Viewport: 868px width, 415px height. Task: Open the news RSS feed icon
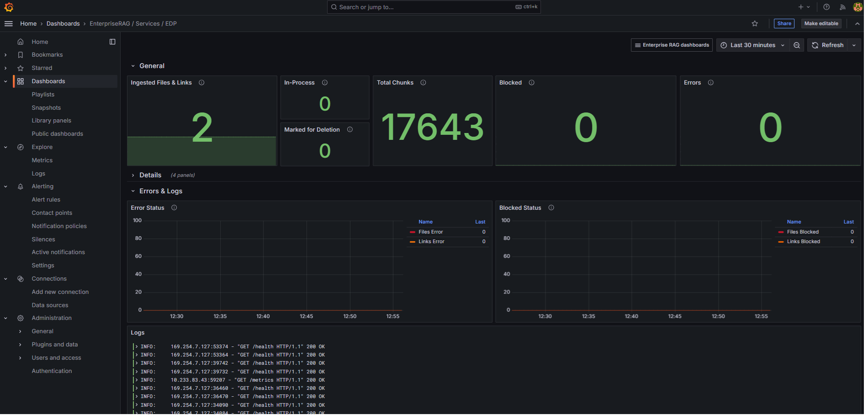842,7
